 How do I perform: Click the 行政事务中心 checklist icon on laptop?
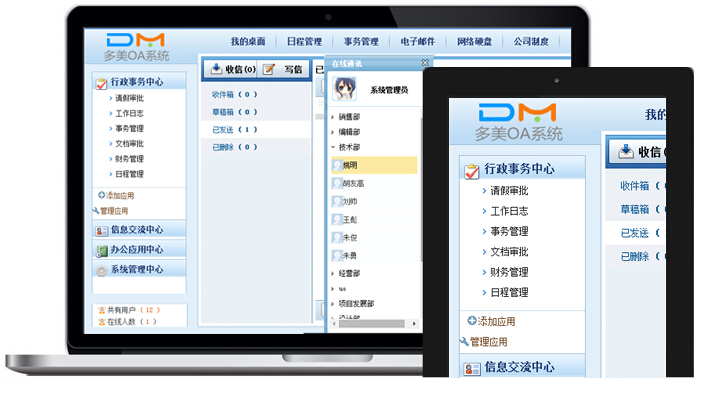101,83
